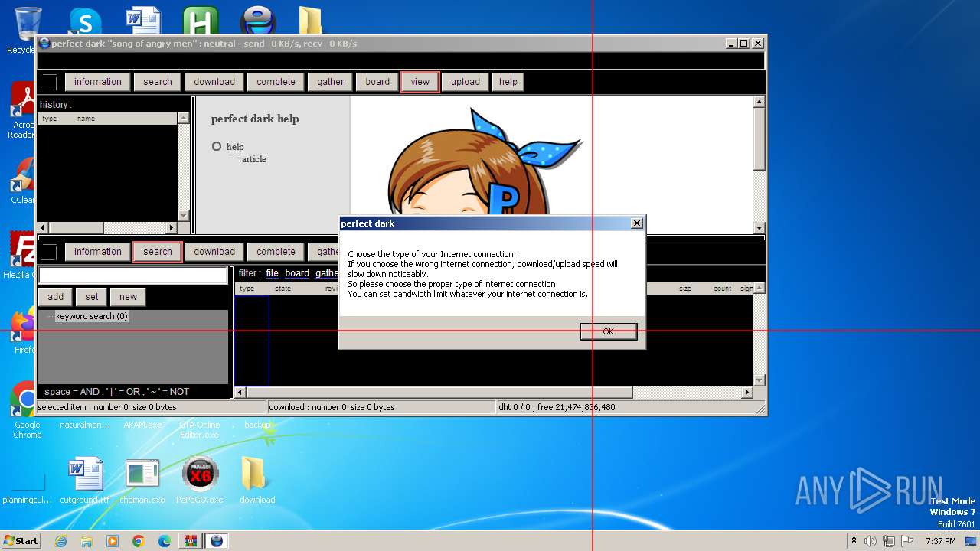This screenshot has height=551, width=980.
Task: Open Windows Explorer from the taskbar
Action: tap(87, 541)
